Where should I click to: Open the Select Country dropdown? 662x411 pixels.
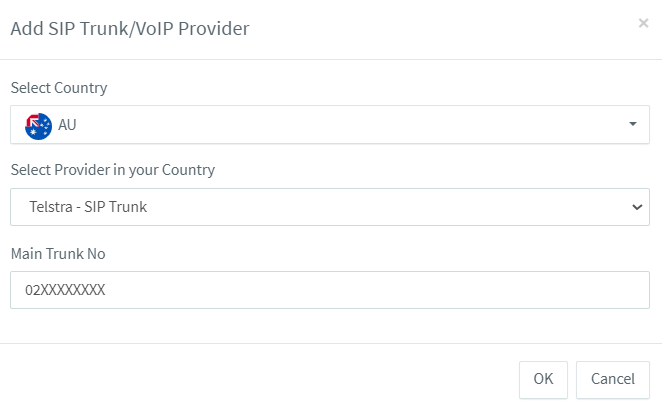pos(330,125)
